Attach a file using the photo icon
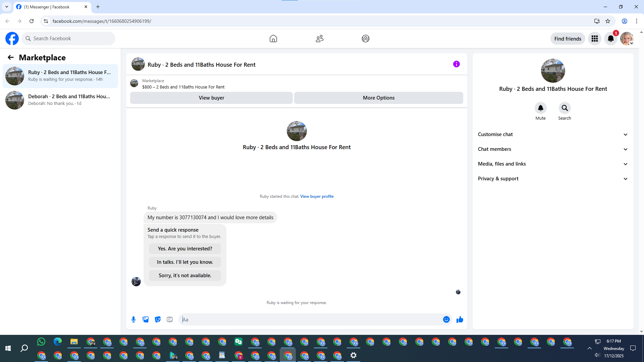 (x=146, y=319)
